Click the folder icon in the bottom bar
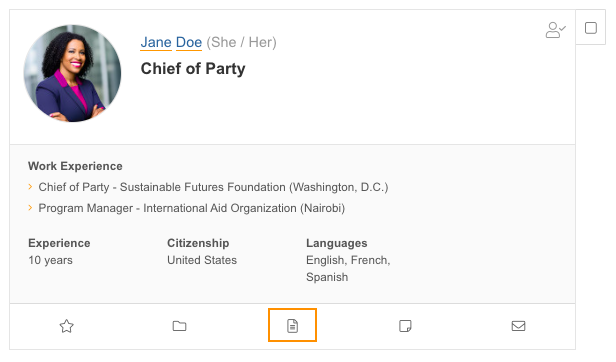The width and height of the screenshot is (616, 362). coord(180,326)
